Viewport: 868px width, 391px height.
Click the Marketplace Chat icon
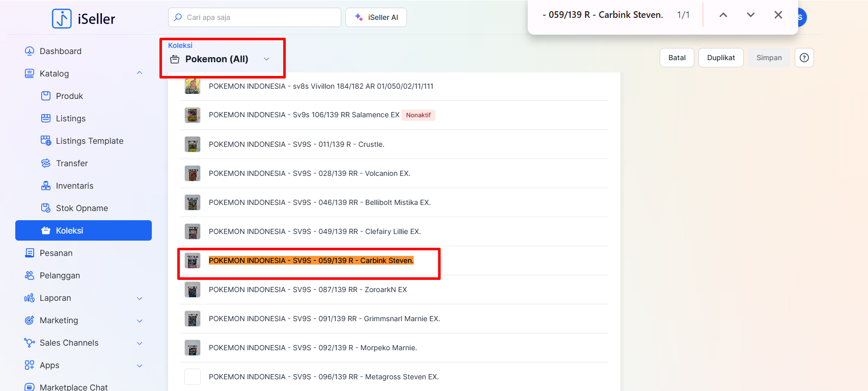pos(30,387)
